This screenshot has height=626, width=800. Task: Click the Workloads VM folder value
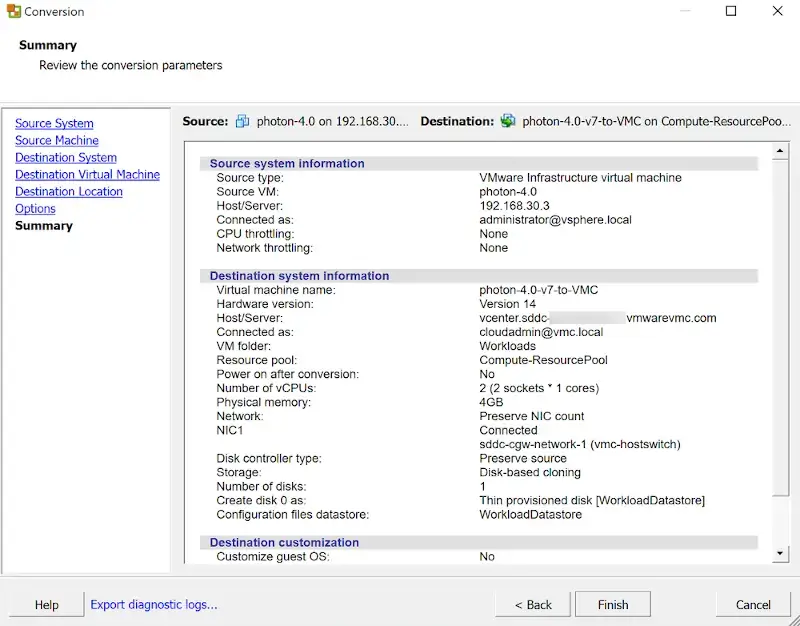[507, 346]
